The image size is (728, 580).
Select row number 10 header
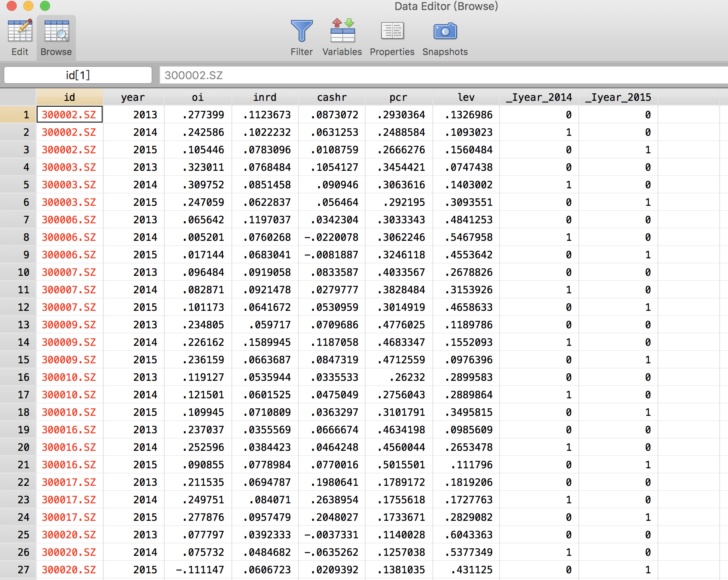tap(18, 272)
